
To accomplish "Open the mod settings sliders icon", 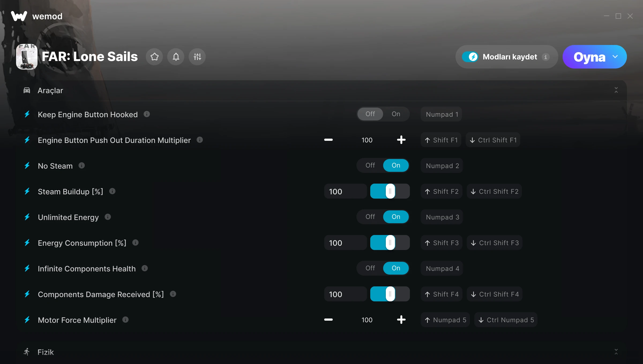I will pyautogui.click(x=197, y=57).
